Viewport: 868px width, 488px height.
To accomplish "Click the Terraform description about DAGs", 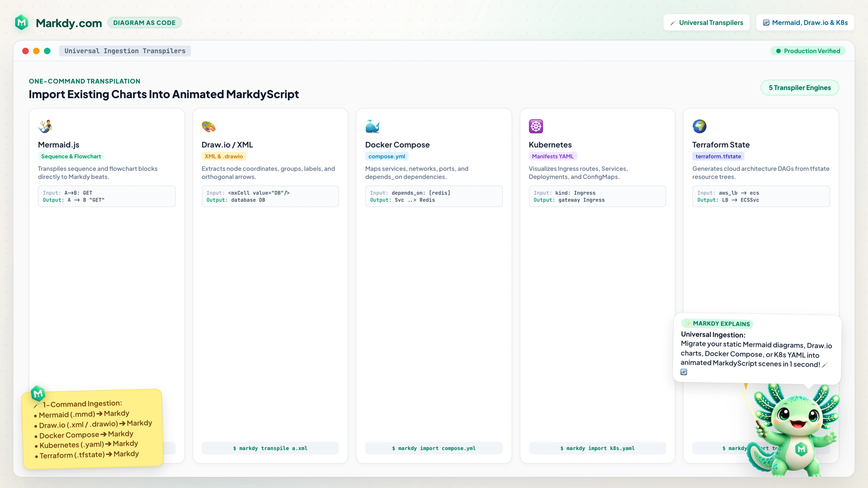I will (761, 172).
